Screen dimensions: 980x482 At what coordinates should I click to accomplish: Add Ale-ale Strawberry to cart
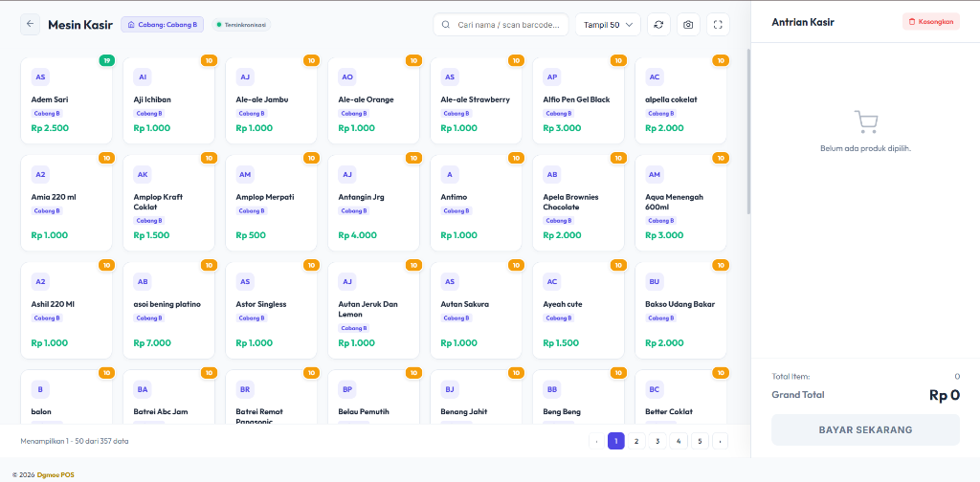pos(477,101)
